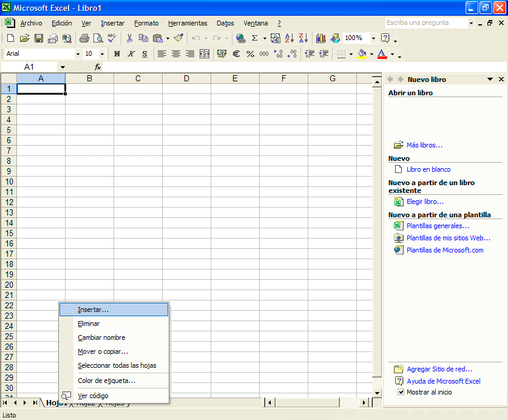The width and height of the screenshot is (508, 420).
Task: Open the Herramientas menu
Action: click(x=188, y=23)
